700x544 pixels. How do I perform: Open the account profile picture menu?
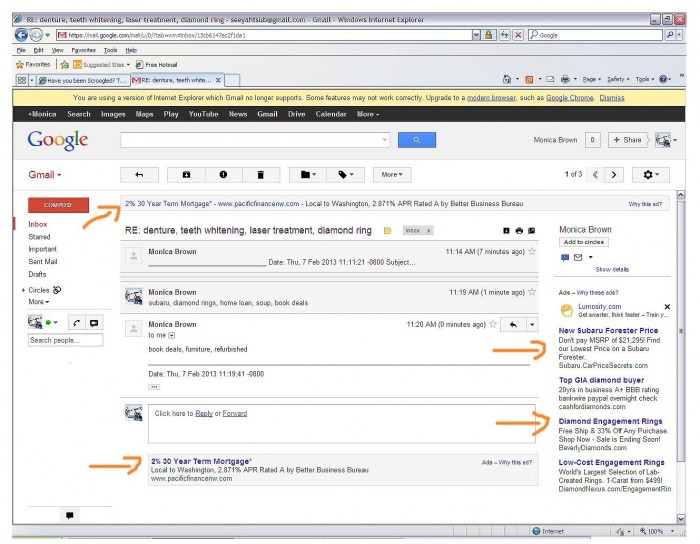[x=666, y=140]
